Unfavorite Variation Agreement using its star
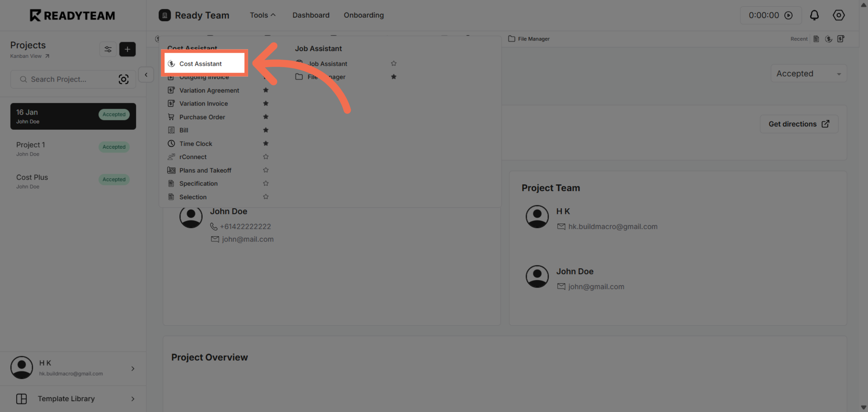The height and width of the screenshot is (412, 868). tap(266, 90)
